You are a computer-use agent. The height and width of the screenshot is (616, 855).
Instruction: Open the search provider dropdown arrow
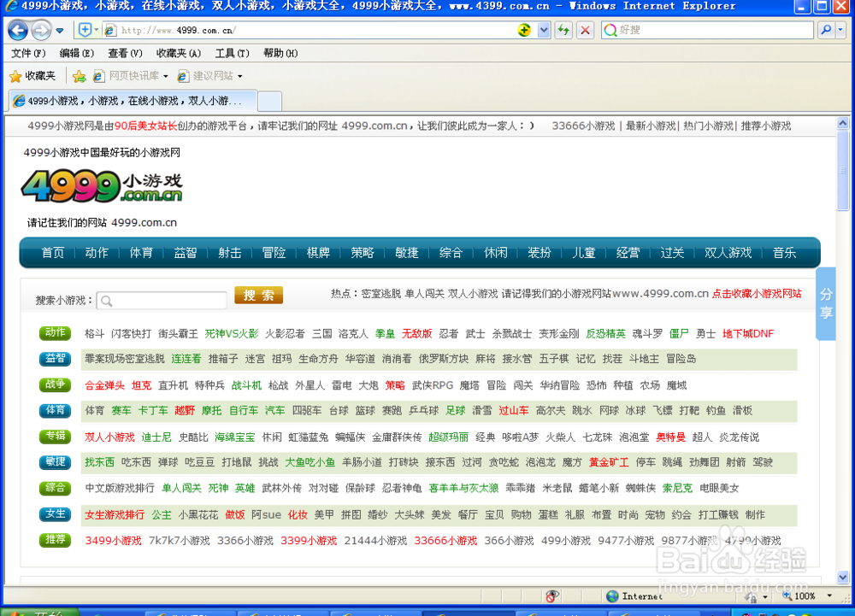840,30
